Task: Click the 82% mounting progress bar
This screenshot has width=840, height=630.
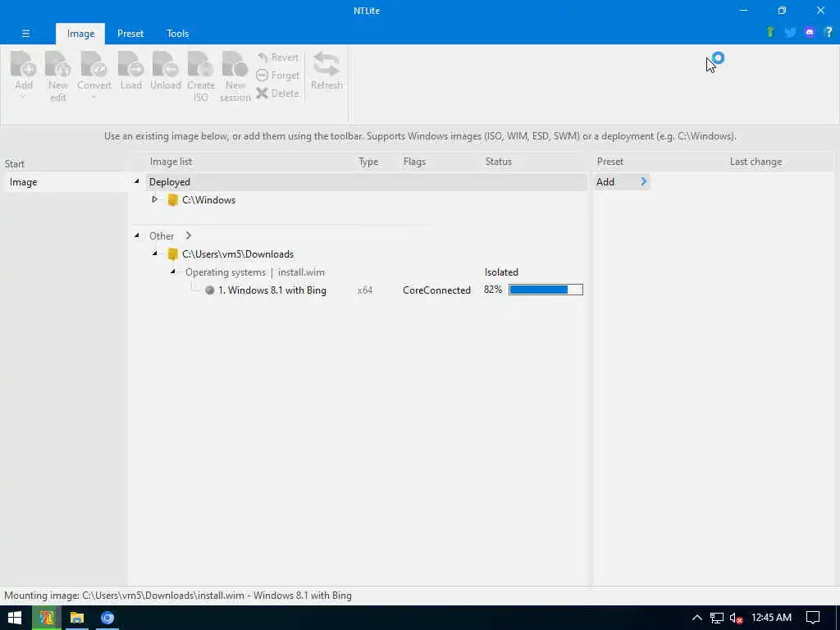Action: (x=546, y=290)
